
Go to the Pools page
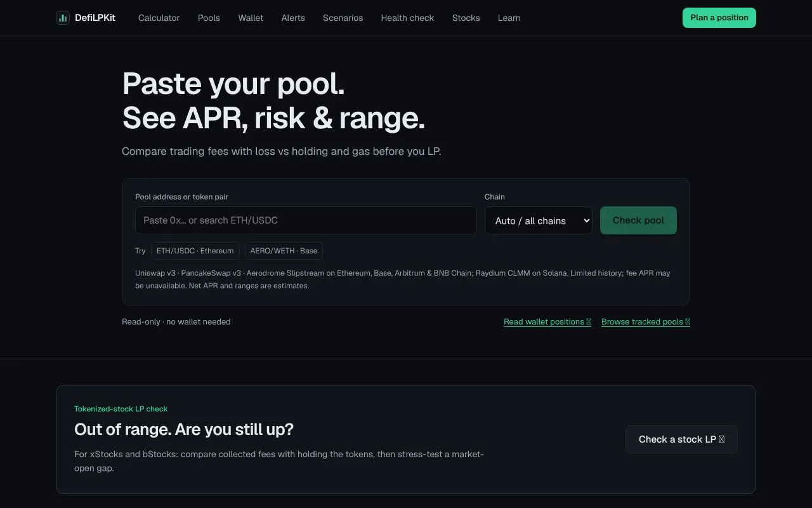(209, 18)
